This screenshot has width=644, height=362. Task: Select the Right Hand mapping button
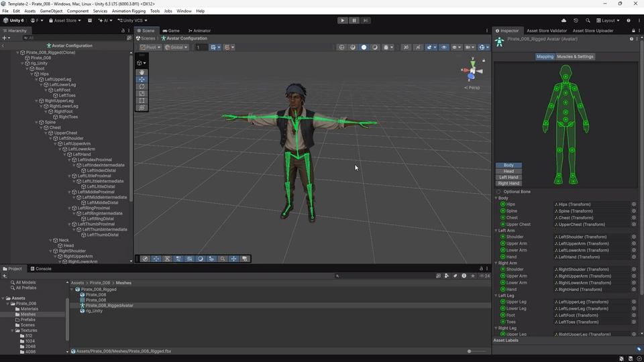click(x=508, y=184)
